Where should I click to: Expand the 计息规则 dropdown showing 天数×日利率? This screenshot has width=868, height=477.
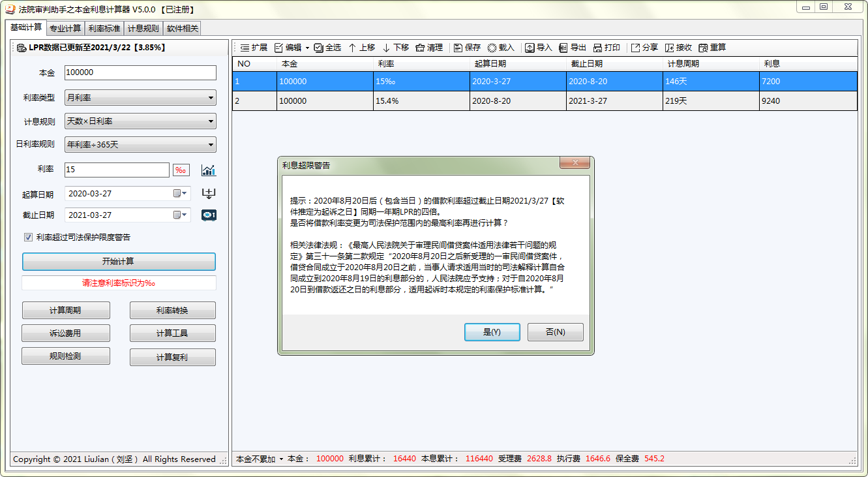pos(140,121)
